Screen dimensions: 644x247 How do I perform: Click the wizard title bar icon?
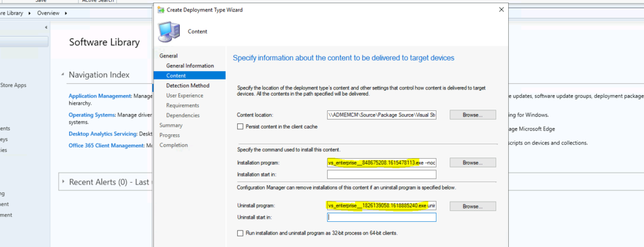pyautogui.click(x=161, y=9)
